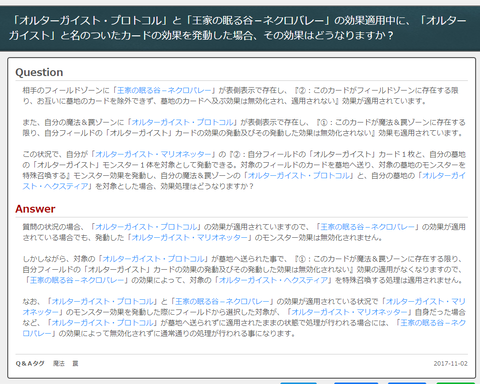480x384 pixels.
Task: Open the マリオネッター link in Answer's first paragraph
Action: (x=190, y=238)
